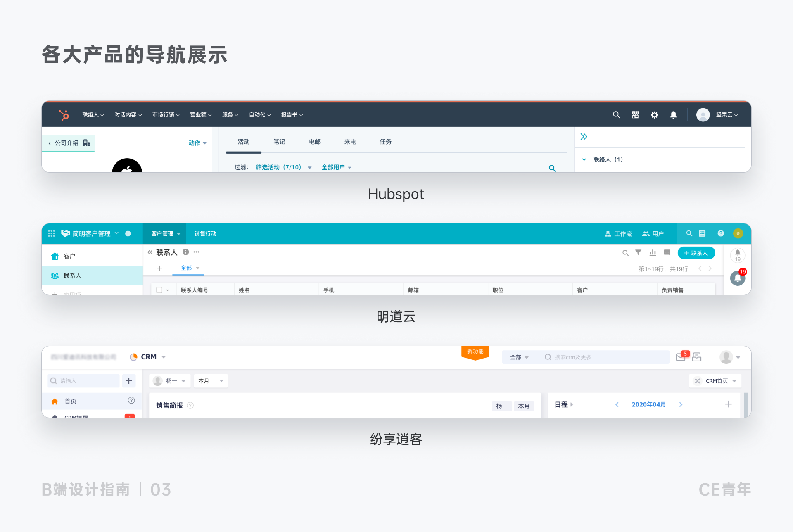The image size is (793, 532).
Task: Open the 本月 period dropdown
Action: (x=211, y=381)
